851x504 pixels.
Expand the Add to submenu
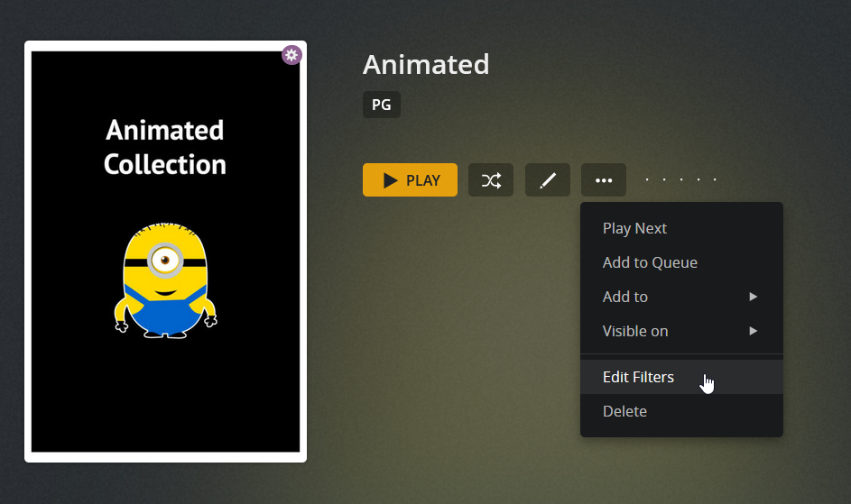681,297
